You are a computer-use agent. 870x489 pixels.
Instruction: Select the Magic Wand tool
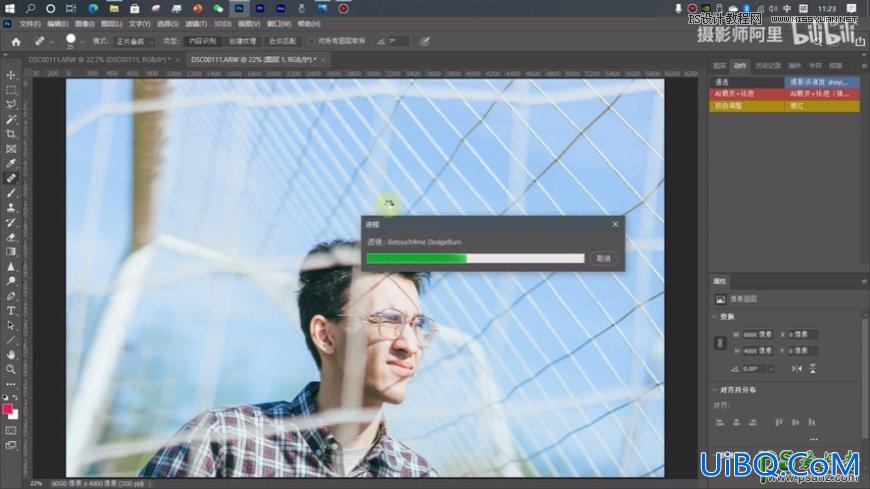[11, 119]
